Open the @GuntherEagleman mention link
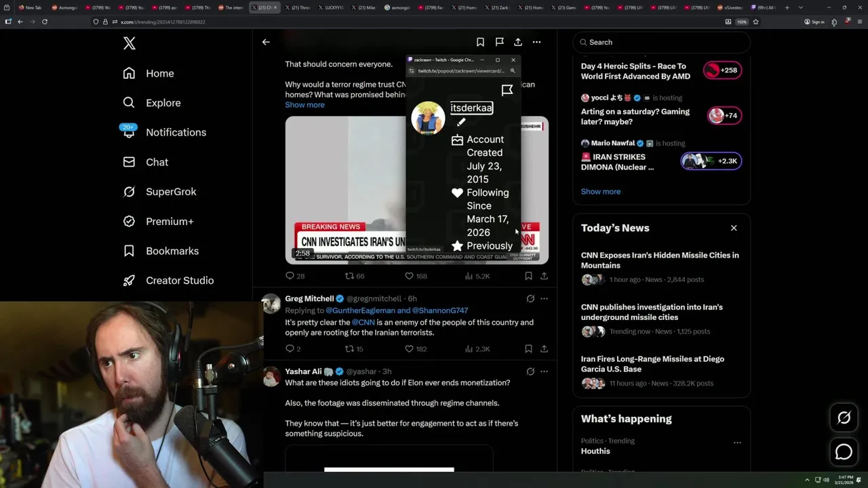The height and width of the screenshot is (488, 868). (359, 310)
